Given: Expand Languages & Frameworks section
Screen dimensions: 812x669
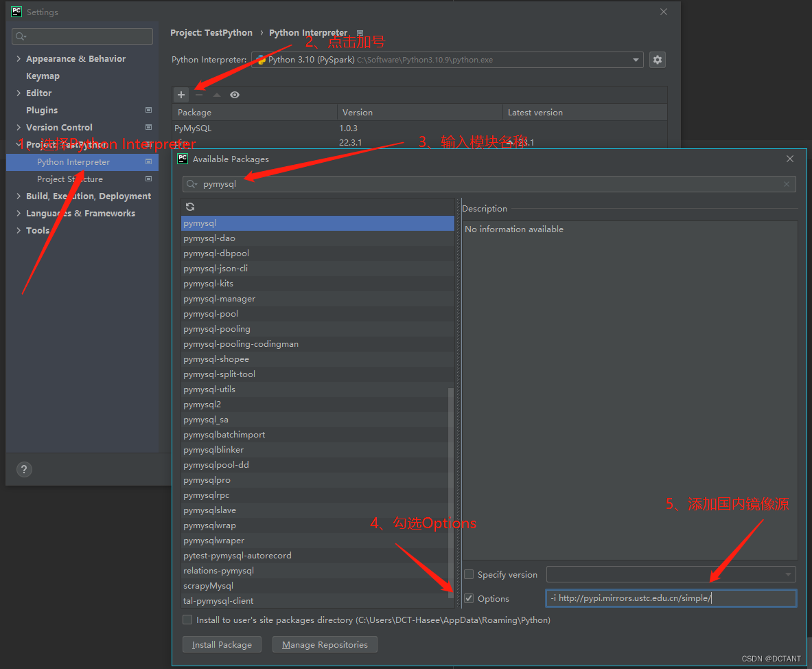Looking at the screenshot, I should tap(19, 213).
